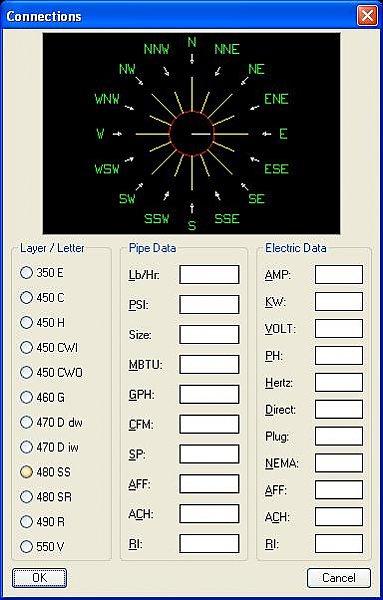The width and height of the screenshot is (383, 600).
Task: Pick the NNE compass direction
Action: pos(227,49)
